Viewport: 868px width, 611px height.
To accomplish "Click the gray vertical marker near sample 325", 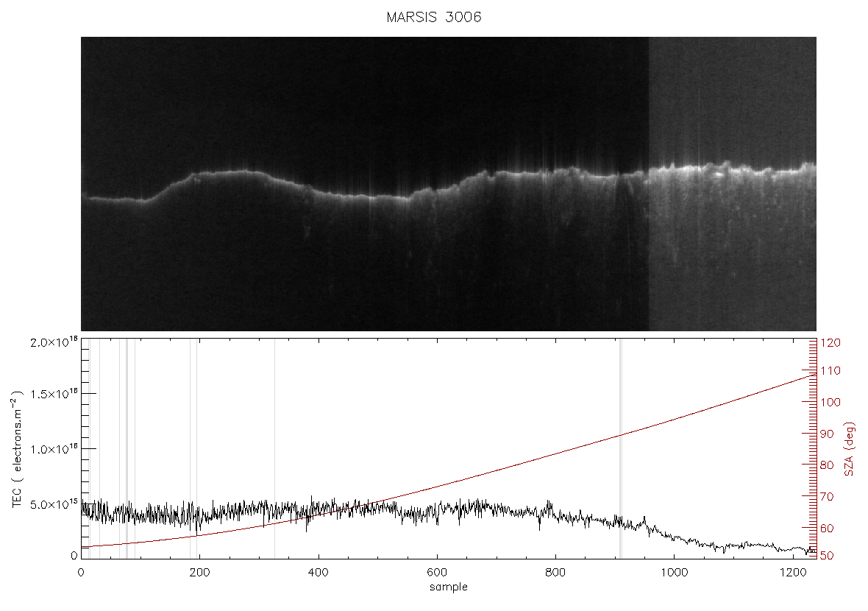I will [x=274, y=449].
